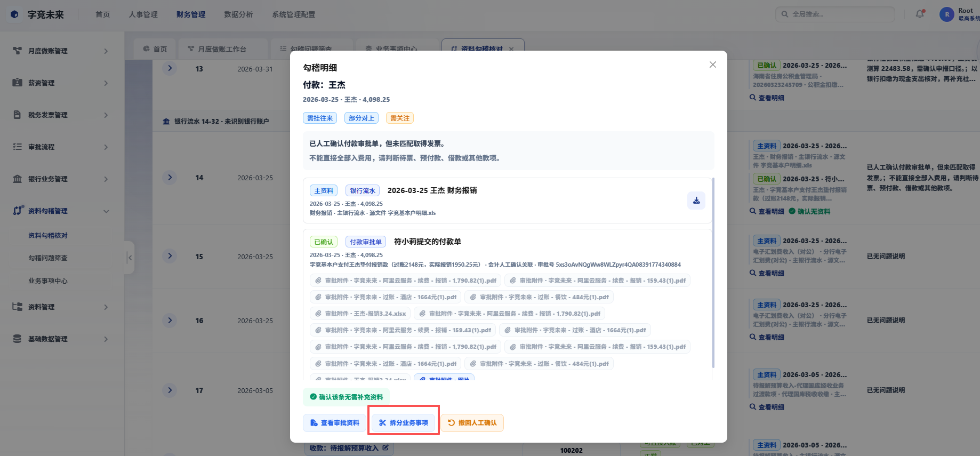Click 查看明细 link in row 13
Viewport: 980px width, 456px height.
coord(767,98)
